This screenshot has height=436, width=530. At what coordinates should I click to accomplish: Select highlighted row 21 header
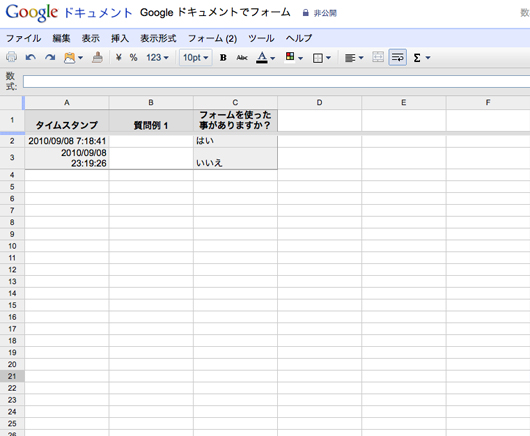point(12,376)
